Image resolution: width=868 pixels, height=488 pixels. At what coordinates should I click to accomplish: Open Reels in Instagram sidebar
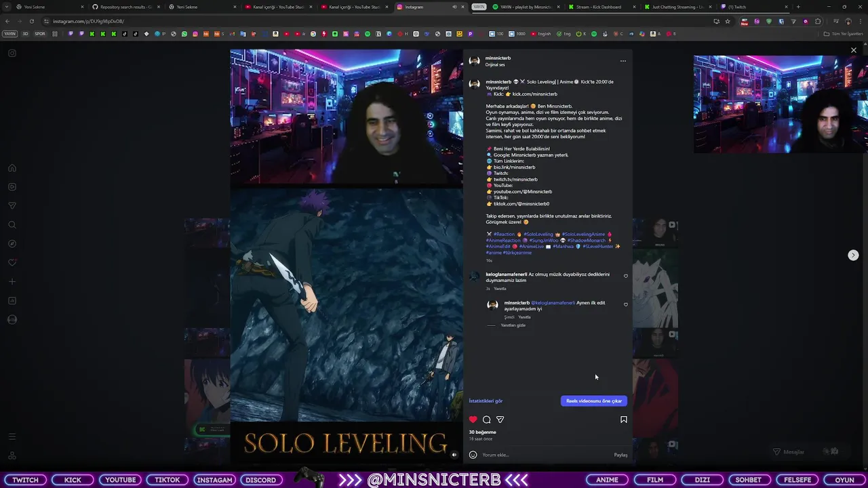click(x=12, y=187)
